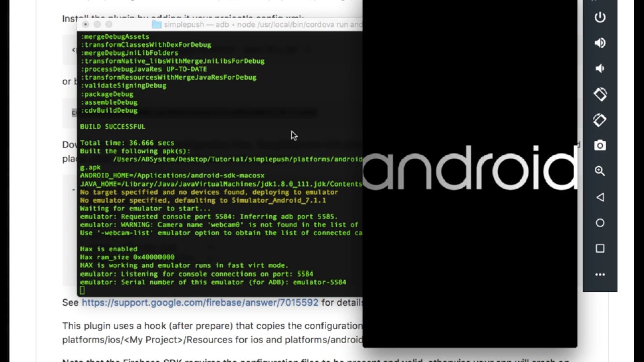Click 'BUILD SUCCESSFUL' line in terminal

coord(113,126)
